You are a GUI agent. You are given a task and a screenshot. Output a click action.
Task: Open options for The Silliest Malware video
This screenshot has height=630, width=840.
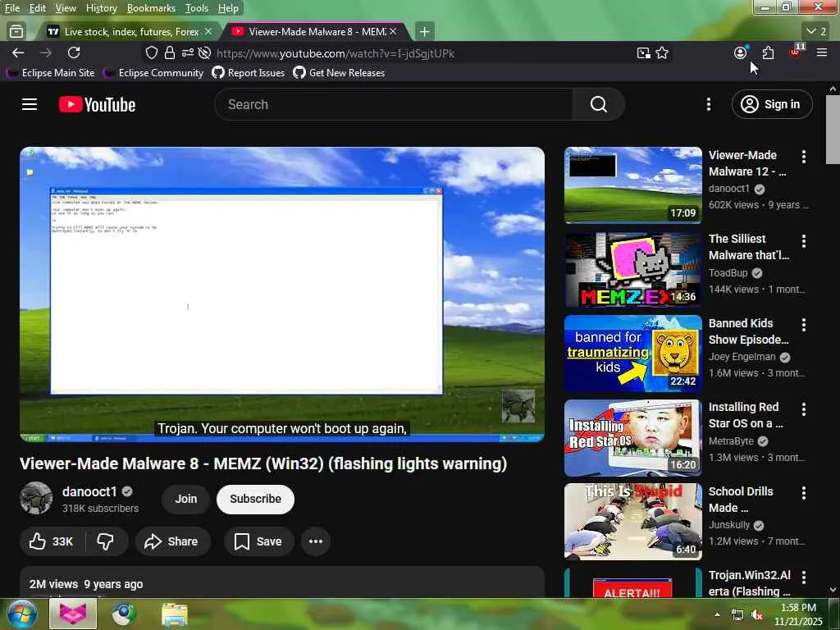[x=804, y=240]
